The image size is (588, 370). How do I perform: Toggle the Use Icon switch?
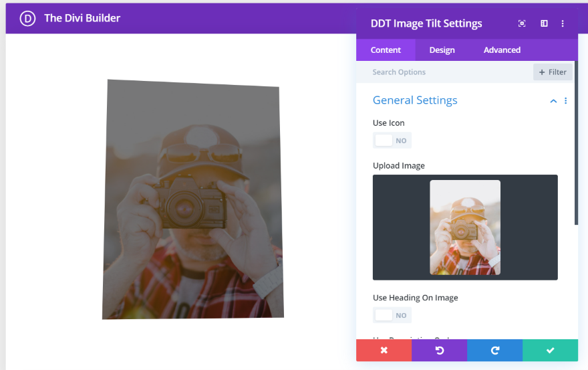click(392, 141)
